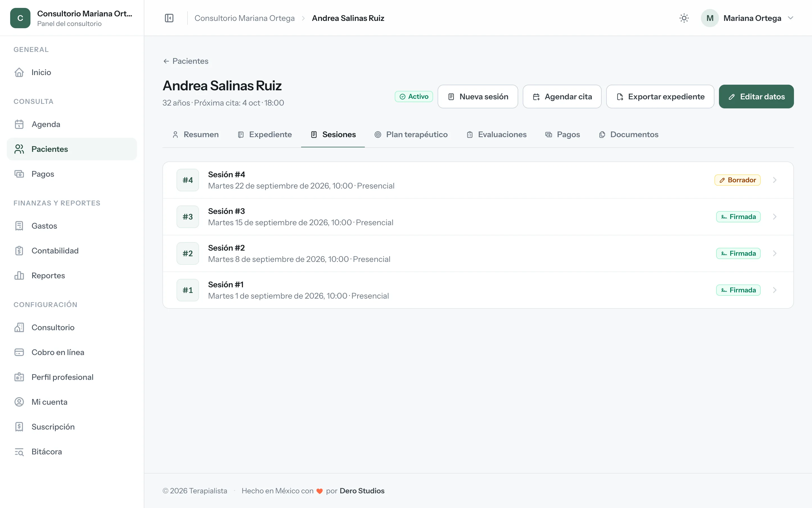The image size is (812, 508).
Task: Click the Editar datos button
Action: 756,97
